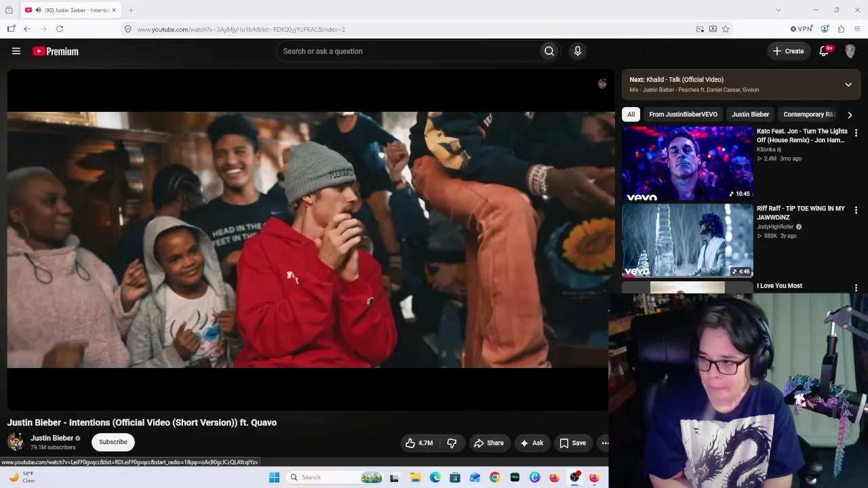Open the Riff Raff TiP TOE WiNG title
The width and height of the screenshot is (868, 488).
tap(801, 213)
